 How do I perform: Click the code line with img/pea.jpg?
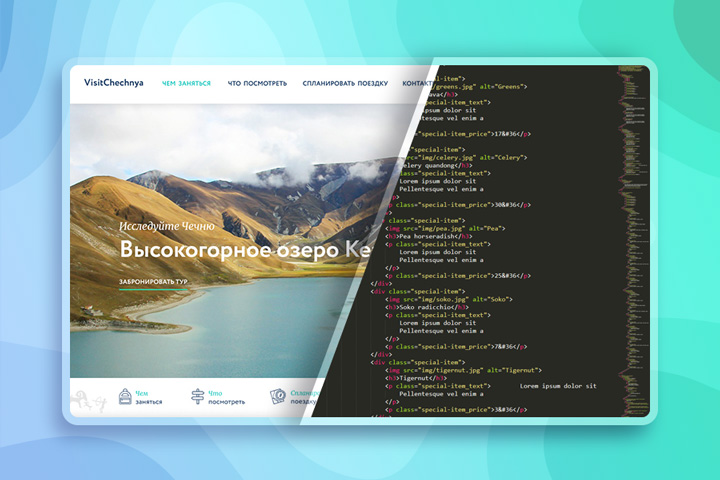click(x=445, y=228)
